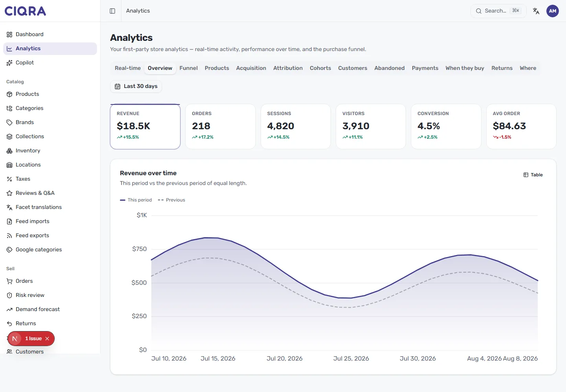
Task: Click the sidebar Returns arrow icon
Action: 9,324
